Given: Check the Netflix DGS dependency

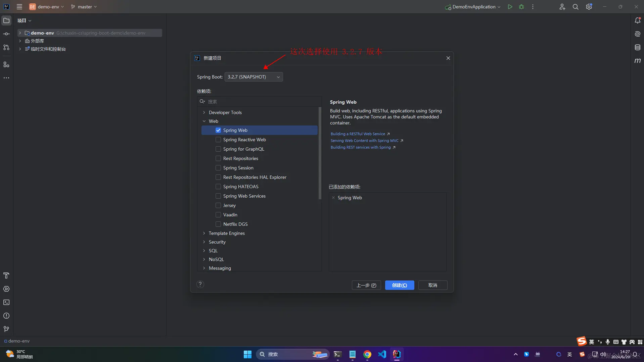Looking at the screenshot, I should click(218, 224).
